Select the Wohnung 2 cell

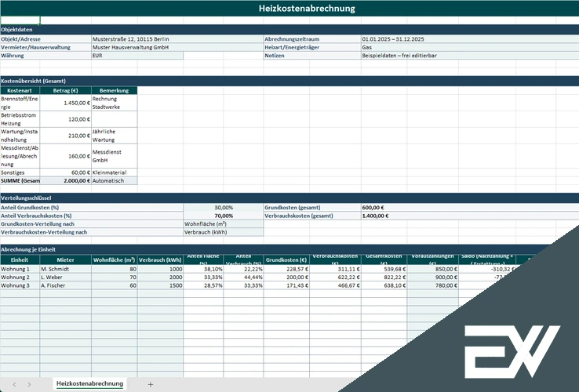(x=20, y=278)
